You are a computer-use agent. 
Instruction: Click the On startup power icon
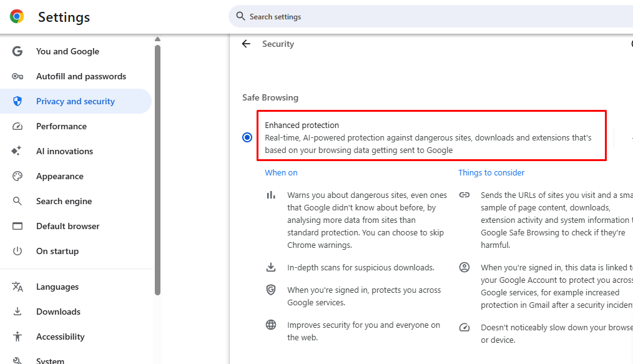(17, 251)
